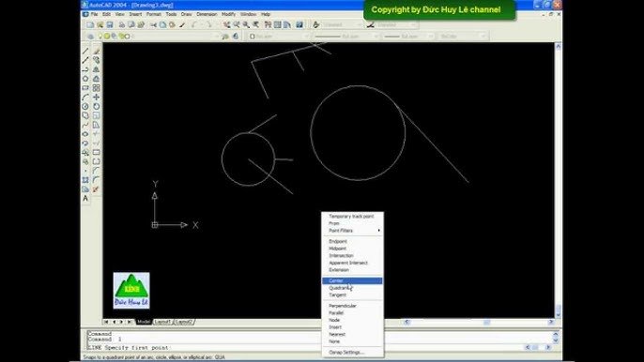Screen dimensions: 644x362
Task: Select the Explode modify tool
Action: (x=96, y=189)
